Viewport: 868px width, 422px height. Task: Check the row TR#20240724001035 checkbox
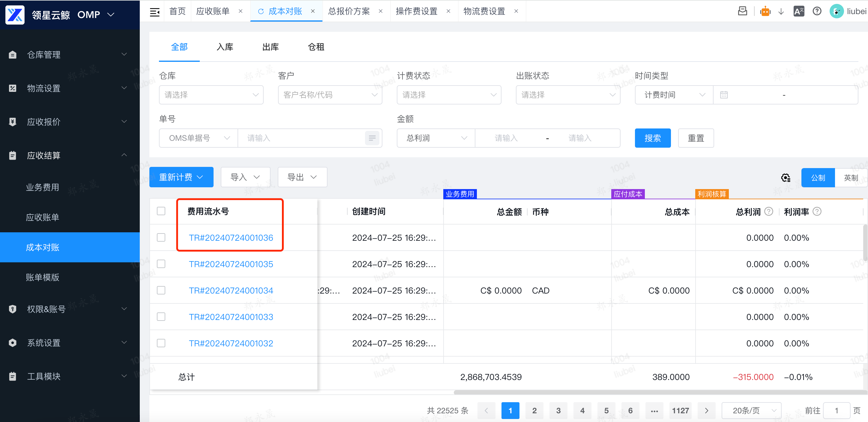(x=161, y=264)
